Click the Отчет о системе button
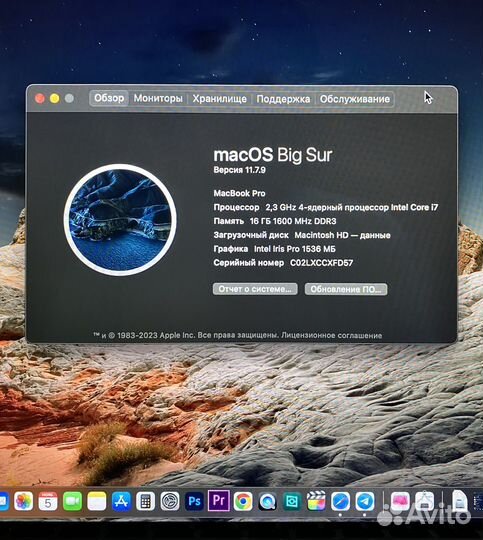Viewport: 483px width, 540px height. (x=255, y=289)
